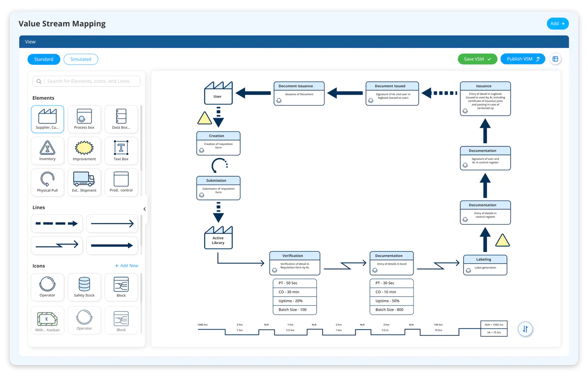Click the circular pull arrow on canvas
Viewport: 588px width, 377px height.
[x=219, y=166]
